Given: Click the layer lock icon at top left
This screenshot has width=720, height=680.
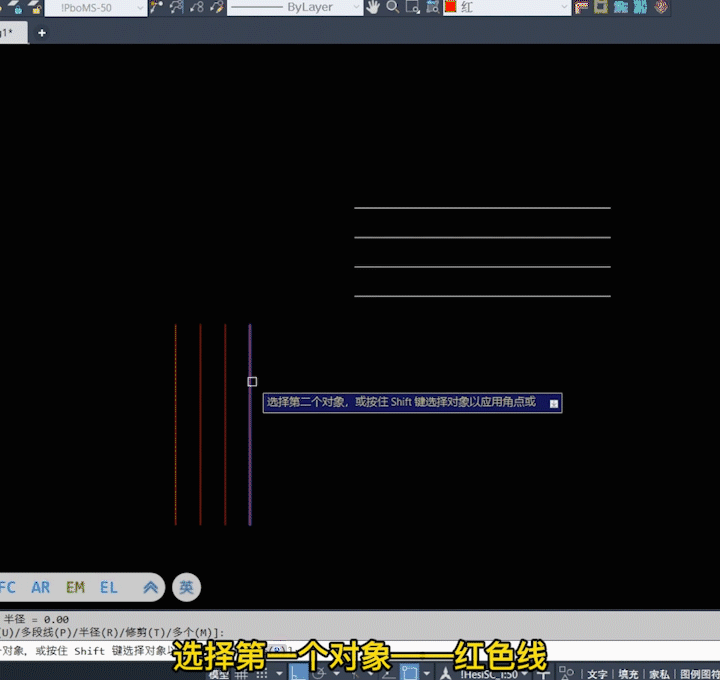Looking at the screenshot, I should click(x=35, y=7).
